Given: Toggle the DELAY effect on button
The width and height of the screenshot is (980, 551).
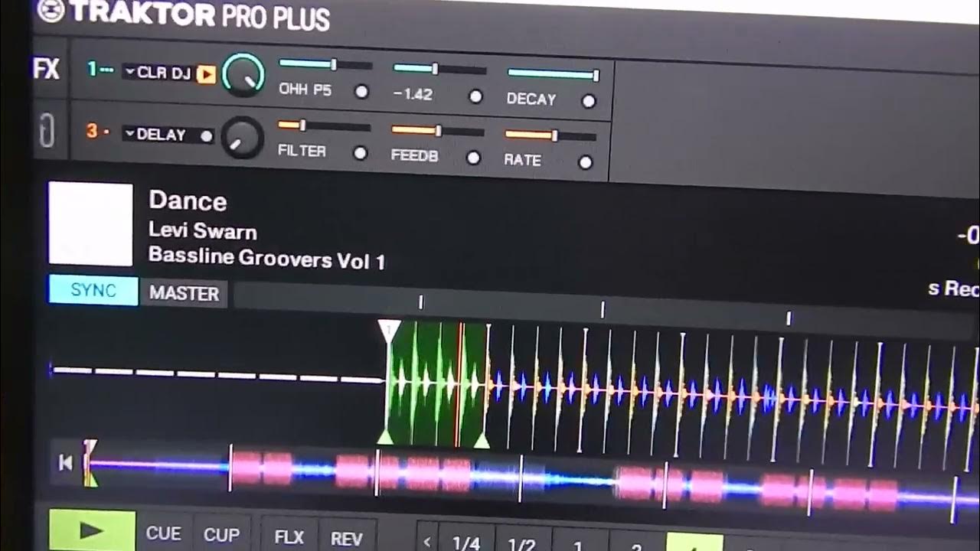Looking at the screenshot, I should point(206,136).
